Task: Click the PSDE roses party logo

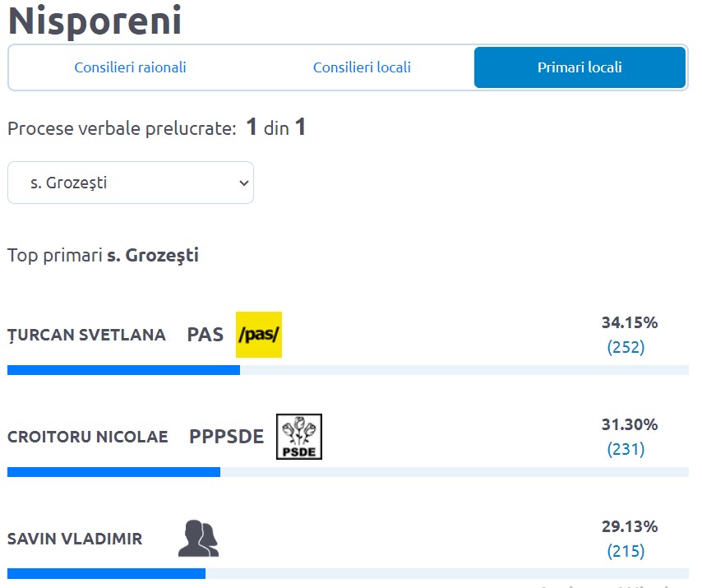Action: [x=299, y=437]
